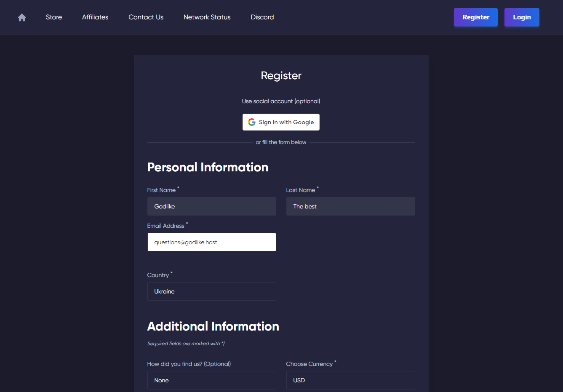563x392 pixels.
Task: Sign in with Google
Action: click(x=281, y=122)
